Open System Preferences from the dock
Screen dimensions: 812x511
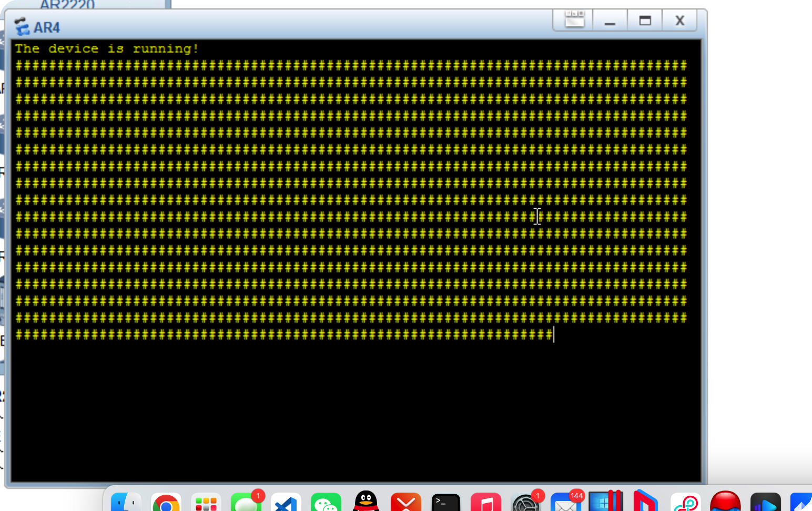coord(525,503)
